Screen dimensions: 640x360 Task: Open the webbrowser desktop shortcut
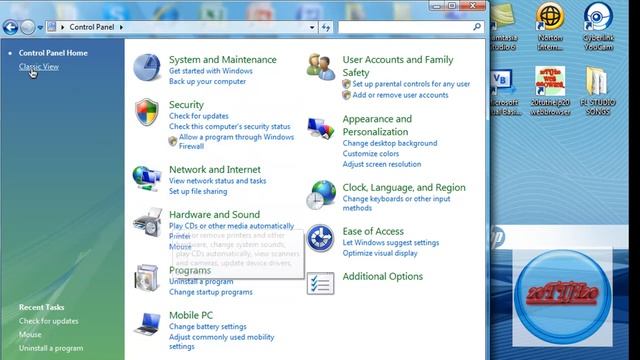[x=550, y=91]
